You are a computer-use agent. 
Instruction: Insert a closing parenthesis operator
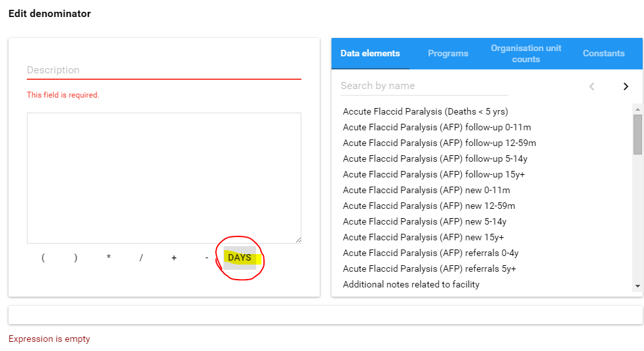(76, 258)
